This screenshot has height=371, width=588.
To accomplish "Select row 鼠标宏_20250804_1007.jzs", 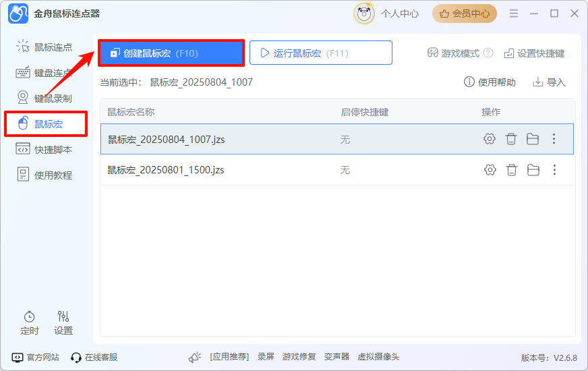I will coord(336,139).
